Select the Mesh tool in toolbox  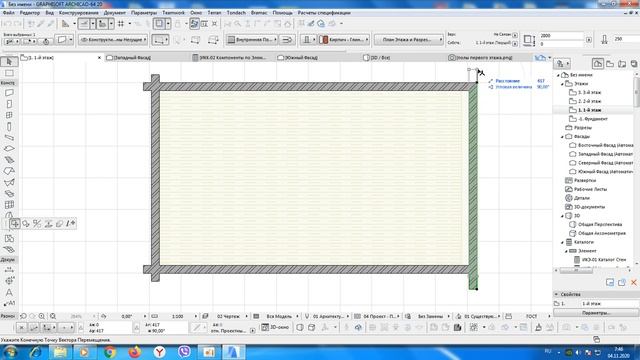tap(9, 193)
